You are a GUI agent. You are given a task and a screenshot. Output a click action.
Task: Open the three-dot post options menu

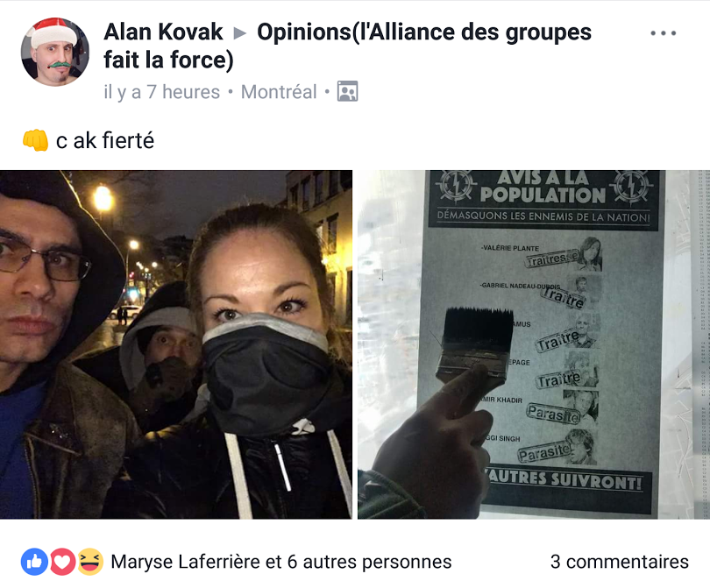(x=664, y=33)
